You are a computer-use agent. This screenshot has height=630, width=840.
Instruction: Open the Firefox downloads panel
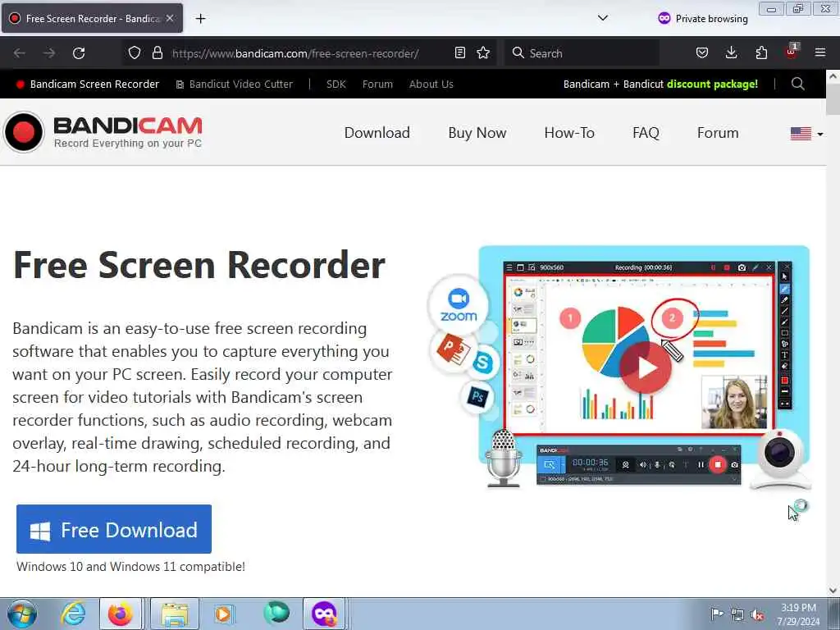731,52
